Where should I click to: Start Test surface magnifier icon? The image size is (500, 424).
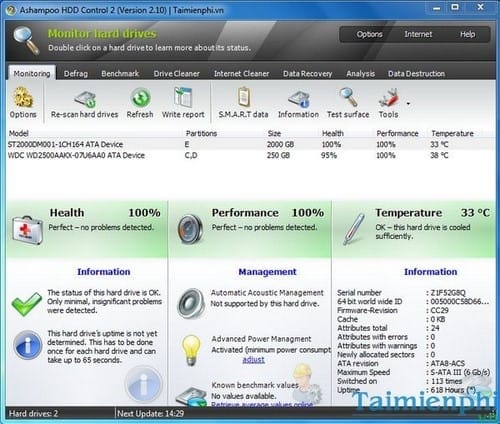[x=348, y=97]
